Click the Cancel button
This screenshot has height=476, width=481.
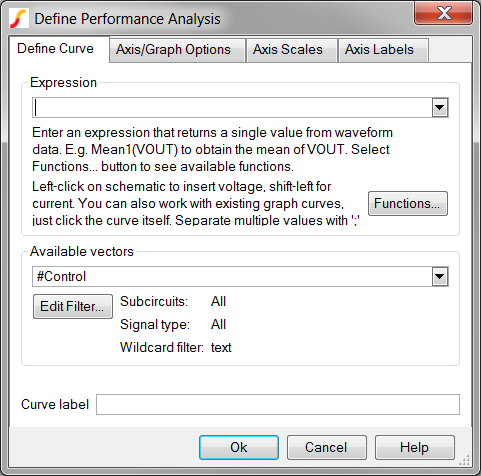click(x=327, y=447)
